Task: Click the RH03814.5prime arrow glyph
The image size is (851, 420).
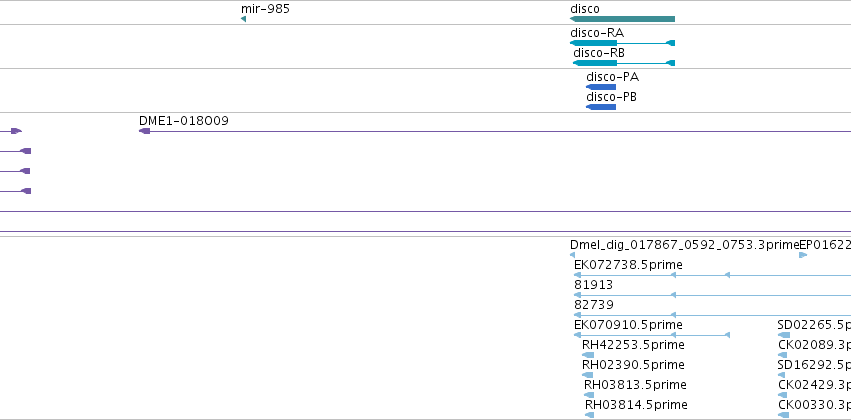Action: click(589, 415)
